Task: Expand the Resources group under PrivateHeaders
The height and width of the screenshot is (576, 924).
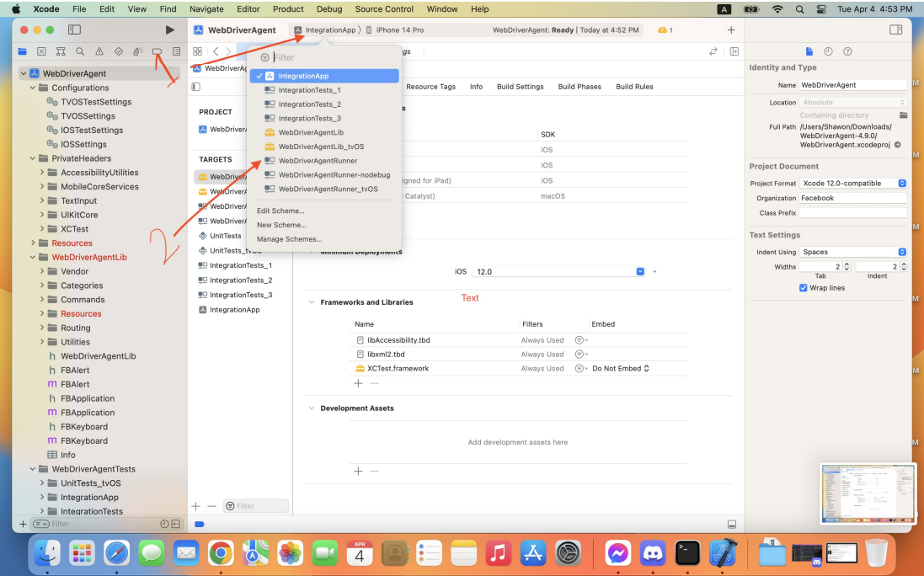Action: click(33, 243)
